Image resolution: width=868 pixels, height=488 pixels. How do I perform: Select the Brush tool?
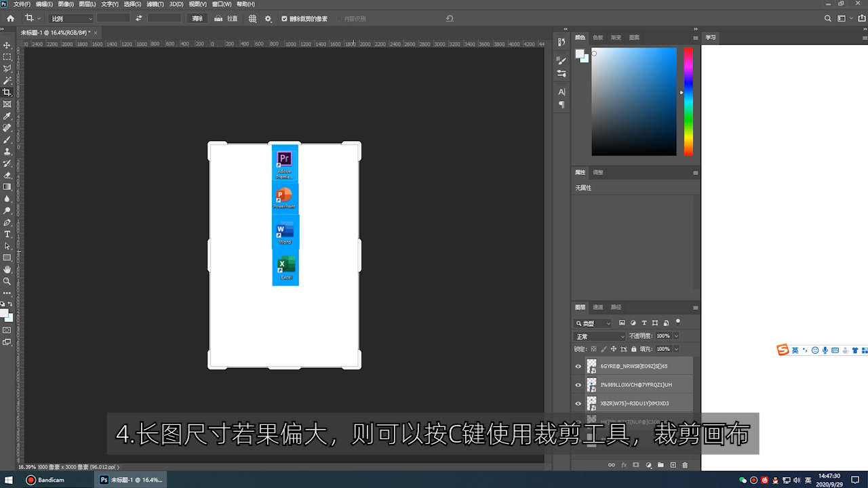[x=7, y=140]
